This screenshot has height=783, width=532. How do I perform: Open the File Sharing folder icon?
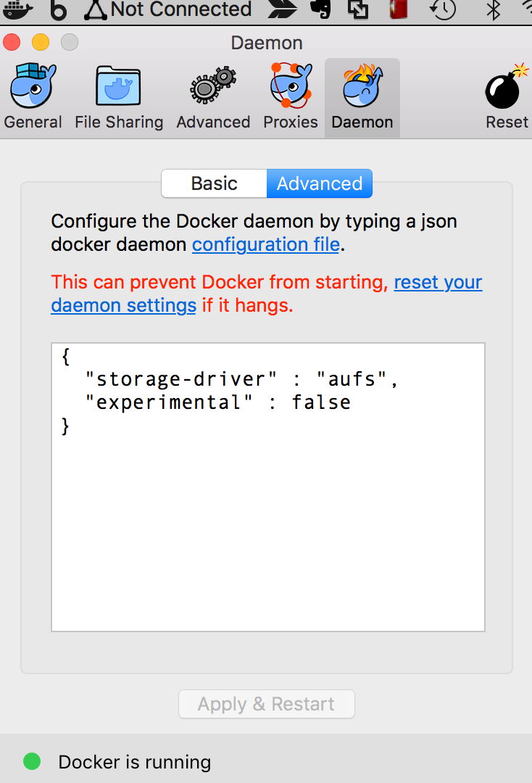[x=118, y=86]
